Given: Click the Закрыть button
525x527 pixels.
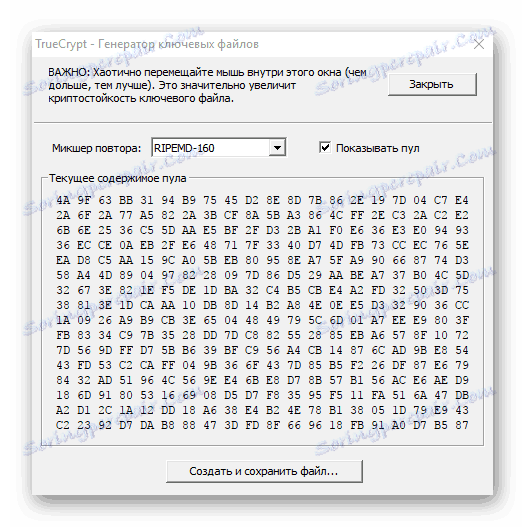Looking at the screenshot, I should [432, 84].
